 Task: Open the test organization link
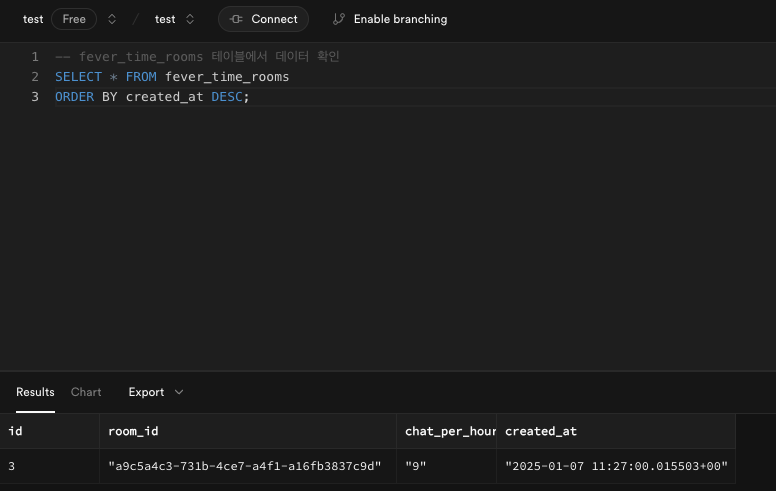tap(33, 19)
